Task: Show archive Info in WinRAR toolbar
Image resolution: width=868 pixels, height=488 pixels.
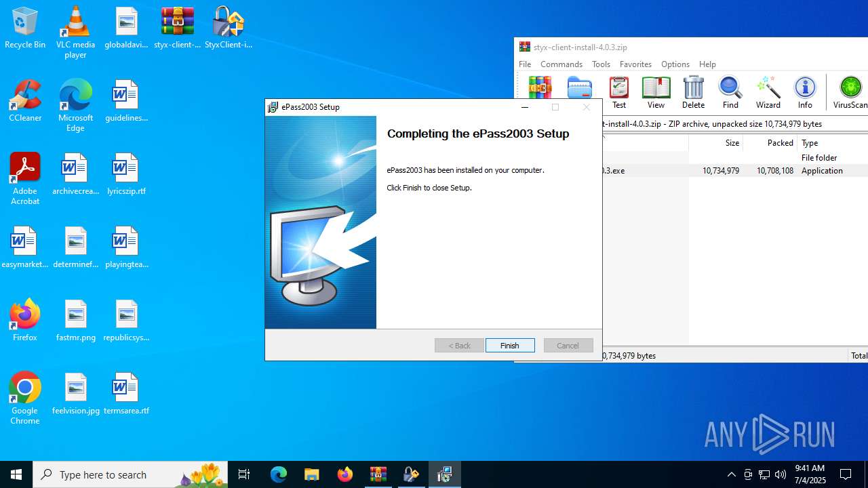Action: point(805,93)
